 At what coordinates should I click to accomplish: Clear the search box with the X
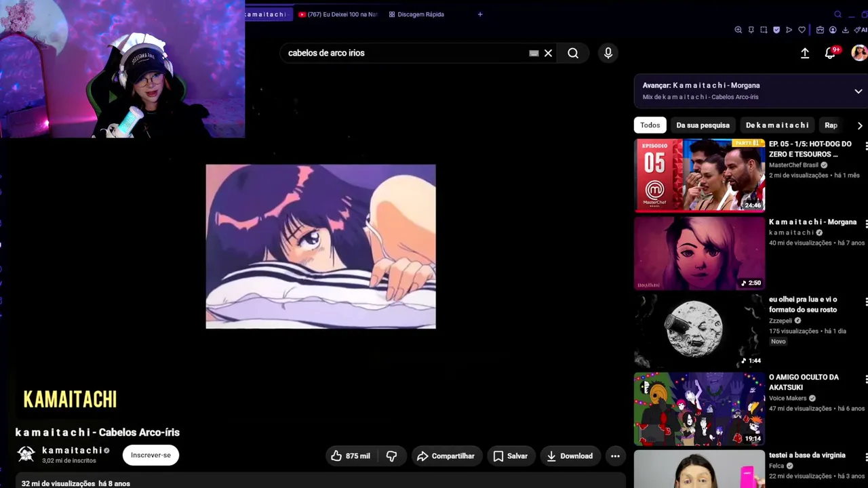point(548,53)
